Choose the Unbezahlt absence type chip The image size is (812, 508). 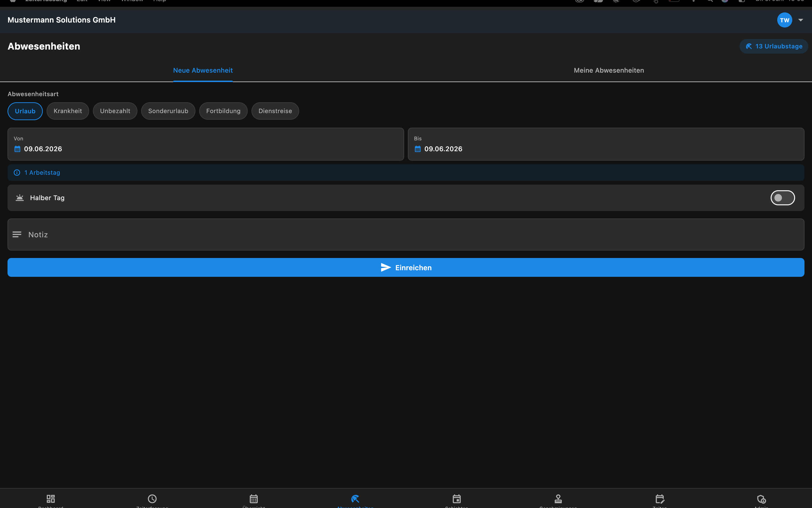coord(115,111)
